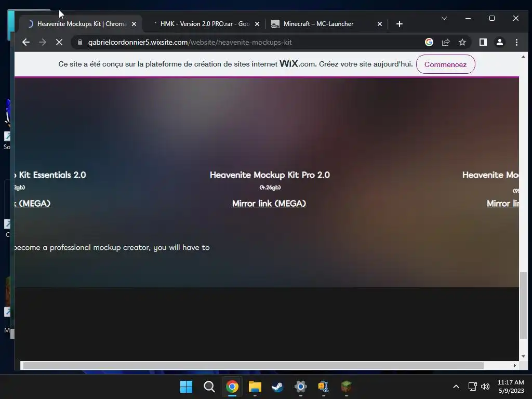Screen dimensions: 532x399
Task: Close the Minecraft MC-Launcher tab
Action: point(380,24)
